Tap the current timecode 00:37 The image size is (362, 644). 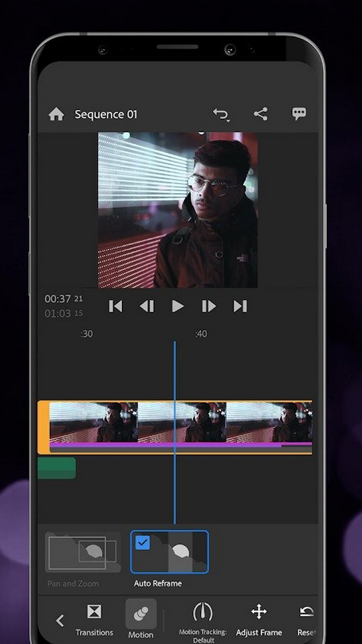tap(63, 299)
